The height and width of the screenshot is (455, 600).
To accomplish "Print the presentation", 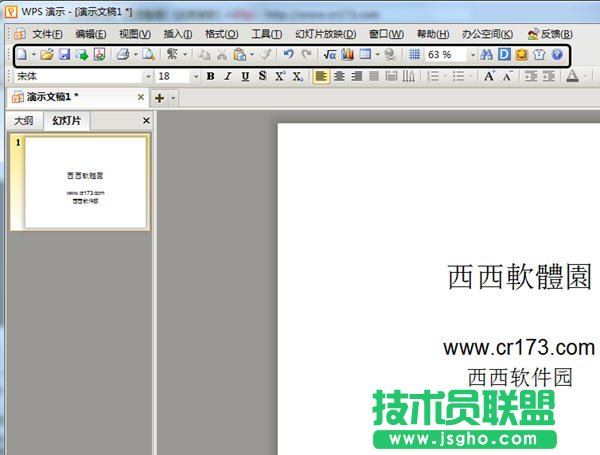I will click(x=123, y=55).
